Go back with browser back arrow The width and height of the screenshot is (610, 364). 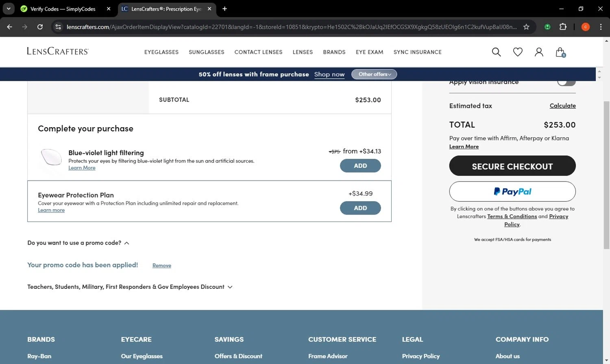pyautogui.click(x=10, y=27)
